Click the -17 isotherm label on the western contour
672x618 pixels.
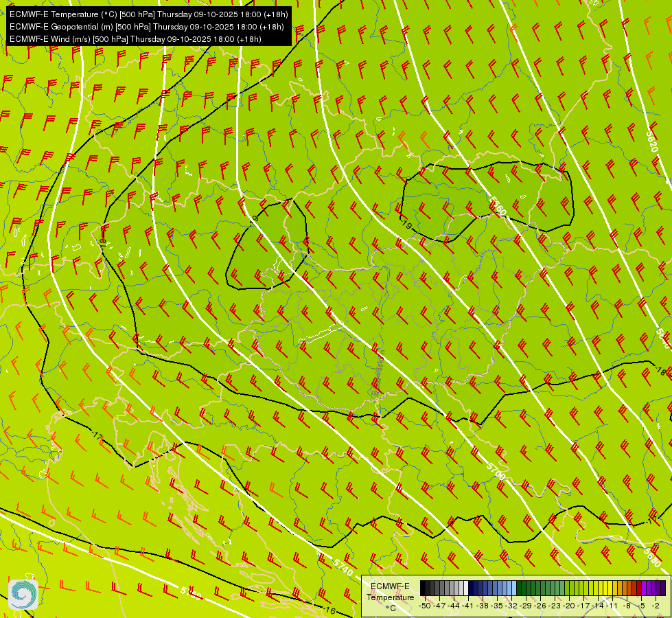[x=97, y=436]
